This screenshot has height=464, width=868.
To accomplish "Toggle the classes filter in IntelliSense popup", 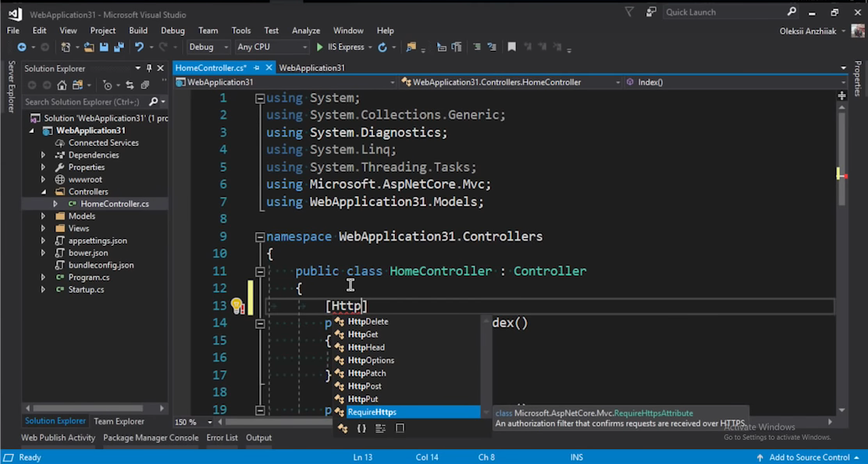I will point(343,429).
